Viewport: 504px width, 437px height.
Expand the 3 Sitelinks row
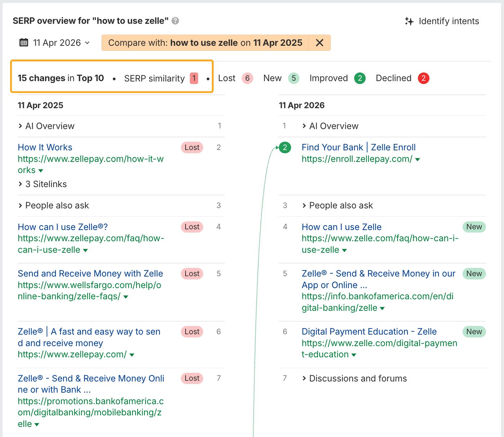point(43,184)
